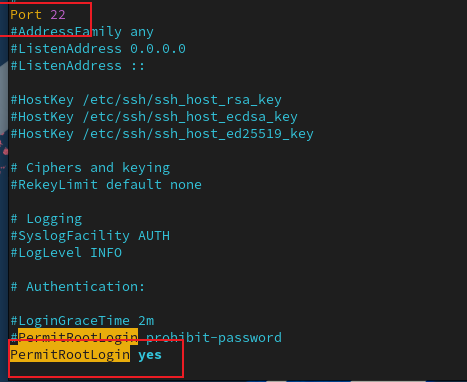Viewport: 467px width, 382px height.
Task: Click the #LoginGraceTime 2m line
Action: 82,321
